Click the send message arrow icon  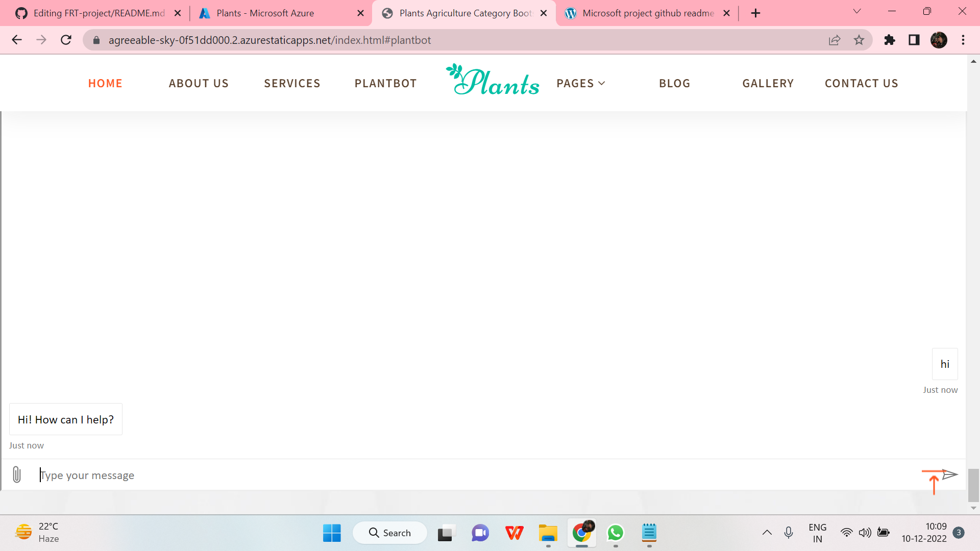click(949, 474)
